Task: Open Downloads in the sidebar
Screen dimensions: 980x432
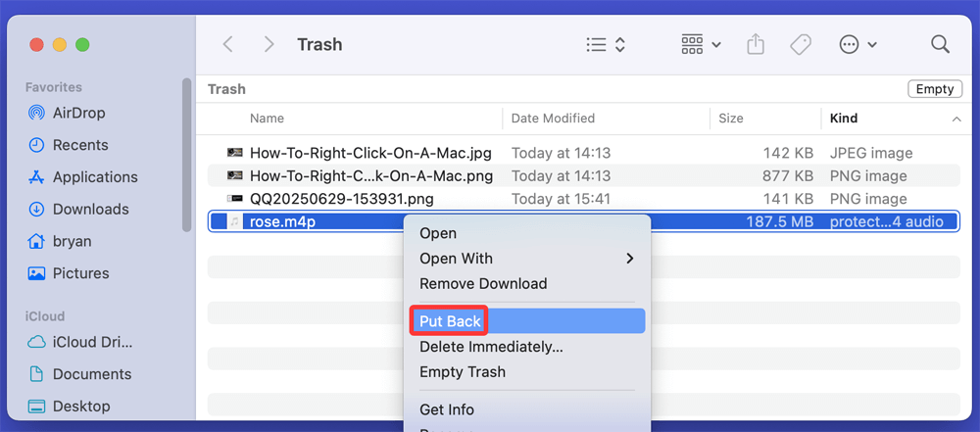Action: click(x=78, y=209)
